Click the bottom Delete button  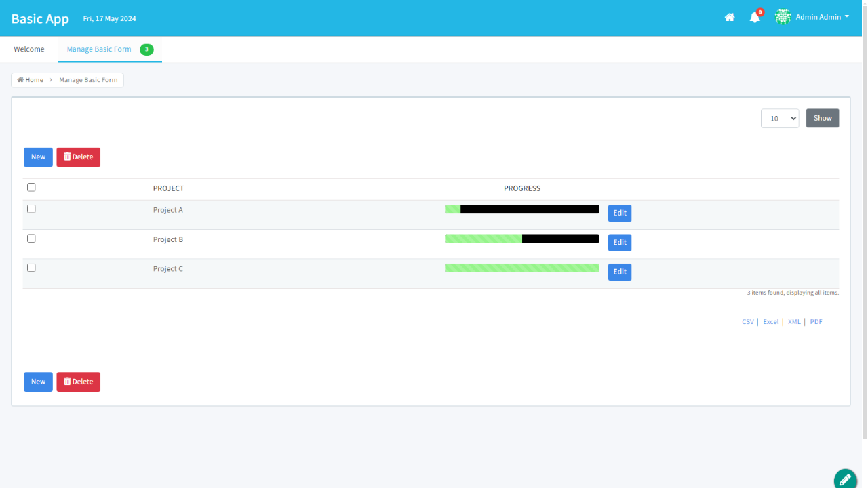coord(78,382)
